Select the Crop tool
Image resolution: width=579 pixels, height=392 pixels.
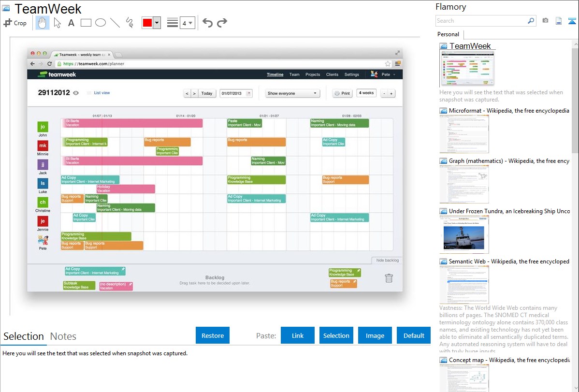point(15,23)
